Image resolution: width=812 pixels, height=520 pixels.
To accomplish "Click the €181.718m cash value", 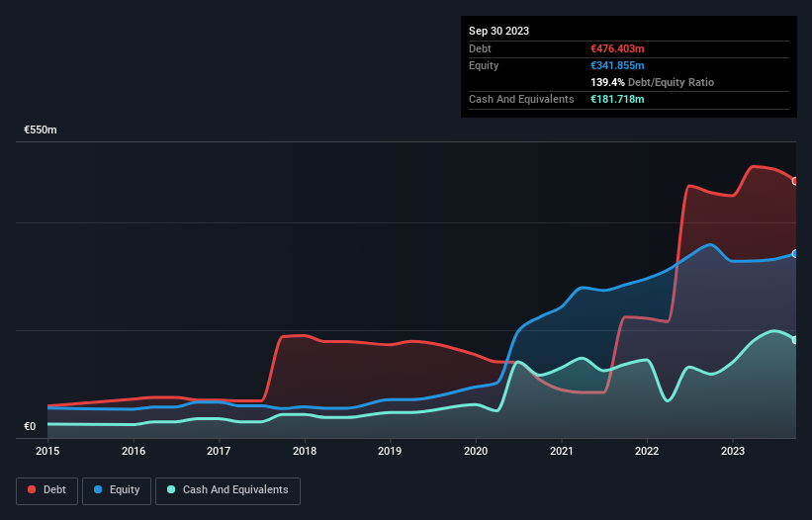I will [x=617, y=99].
